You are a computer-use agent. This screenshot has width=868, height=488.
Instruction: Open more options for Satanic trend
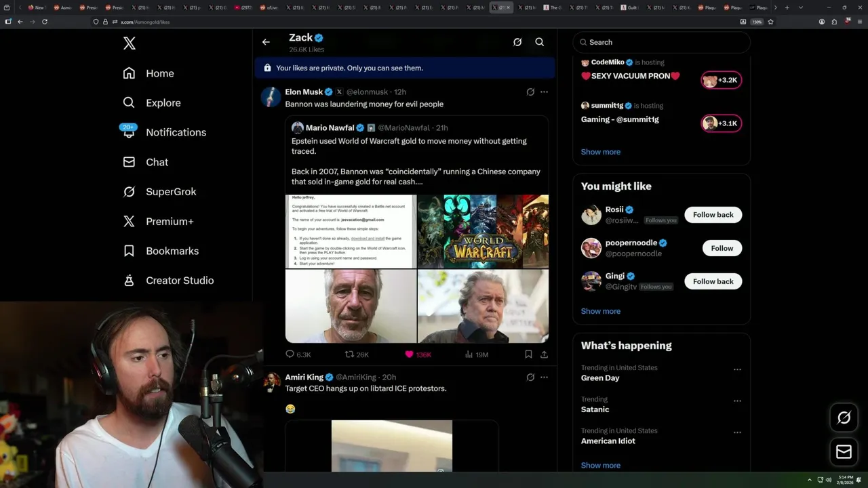click(x=737, y=401)
